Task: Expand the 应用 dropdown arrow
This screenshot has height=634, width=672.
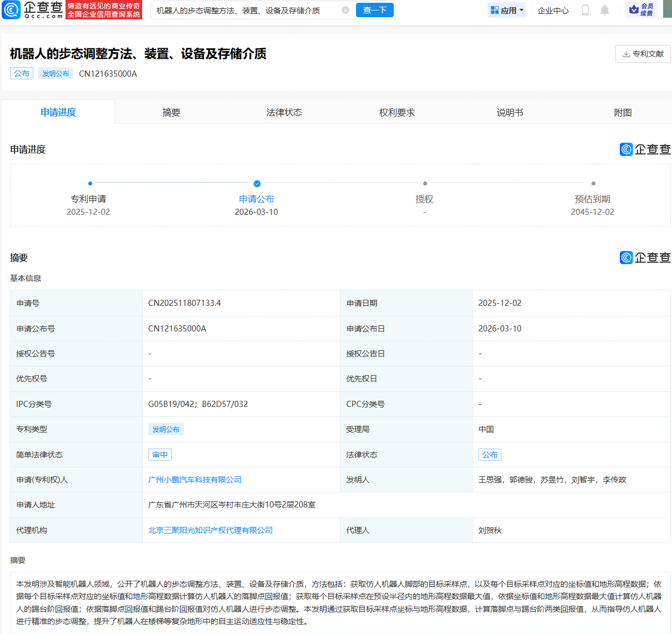Action: click(x=519, y=10)
